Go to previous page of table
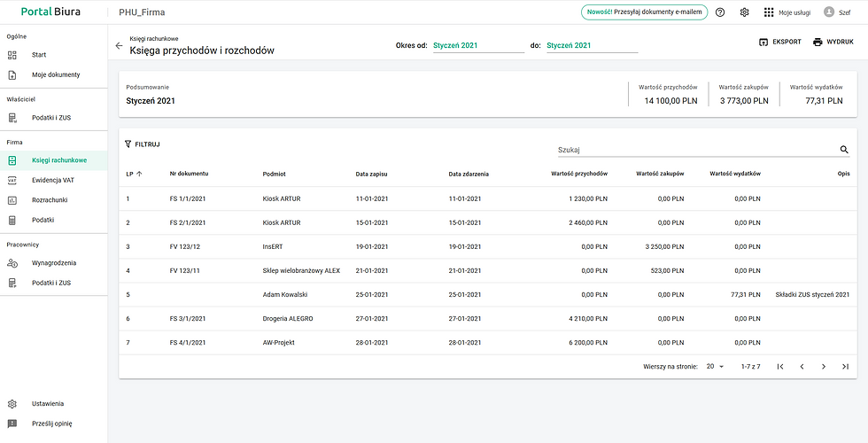The width and height of the screenshot is (868, 443). tap(802, 367)
